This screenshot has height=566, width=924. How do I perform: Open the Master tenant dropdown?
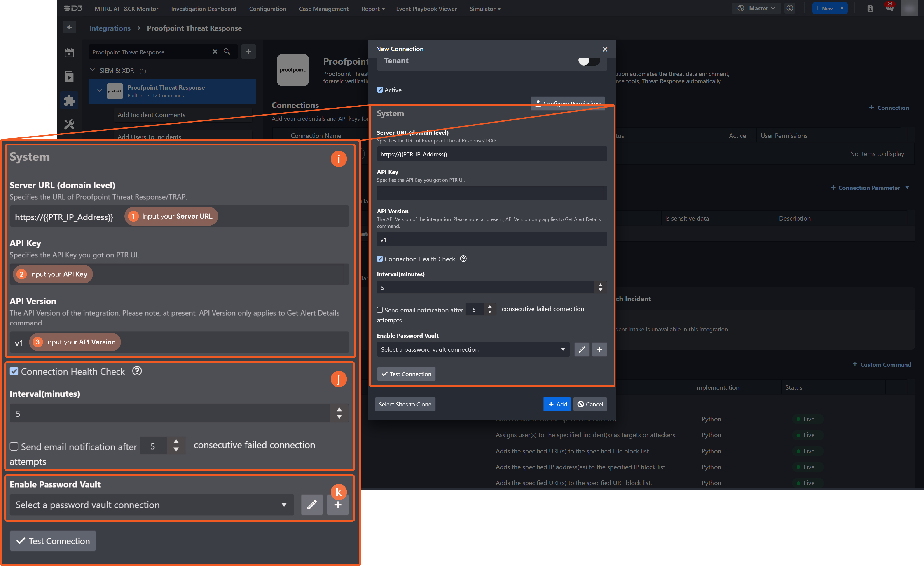pyautogui.click(x=756, y=8)
